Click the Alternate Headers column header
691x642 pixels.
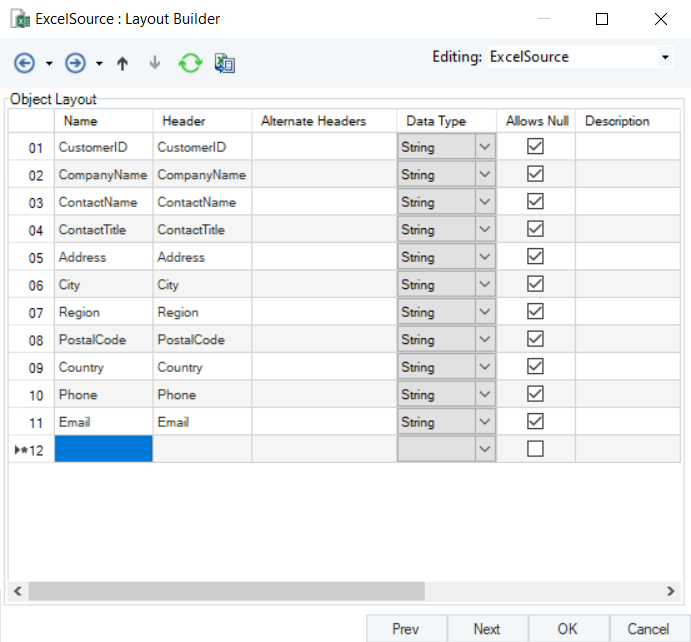click(313, 121)
